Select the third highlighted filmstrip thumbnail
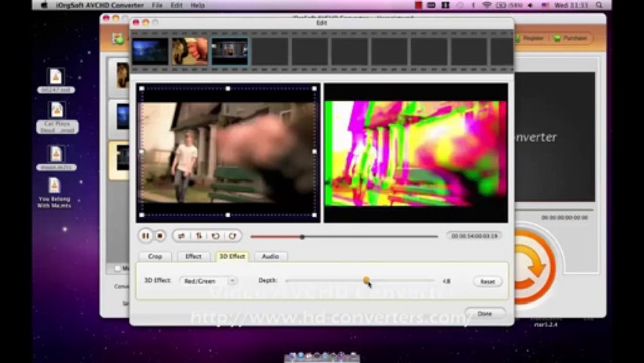 230,51
